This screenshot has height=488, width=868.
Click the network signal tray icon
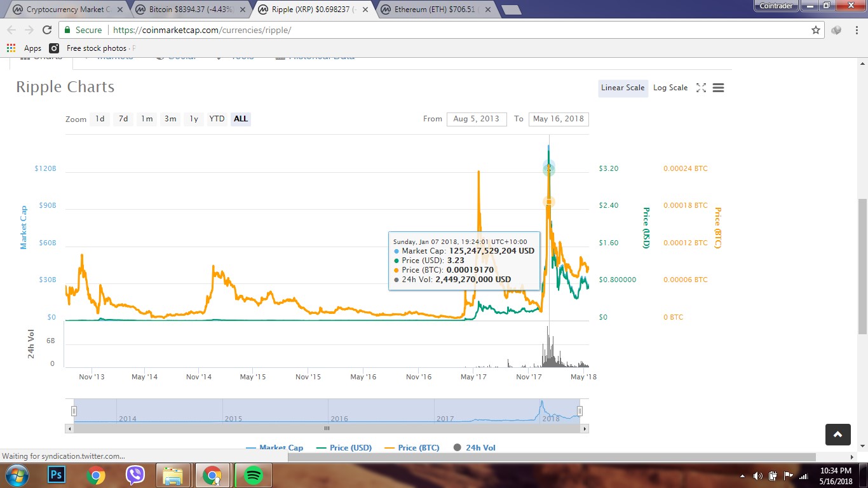point(803,476)
